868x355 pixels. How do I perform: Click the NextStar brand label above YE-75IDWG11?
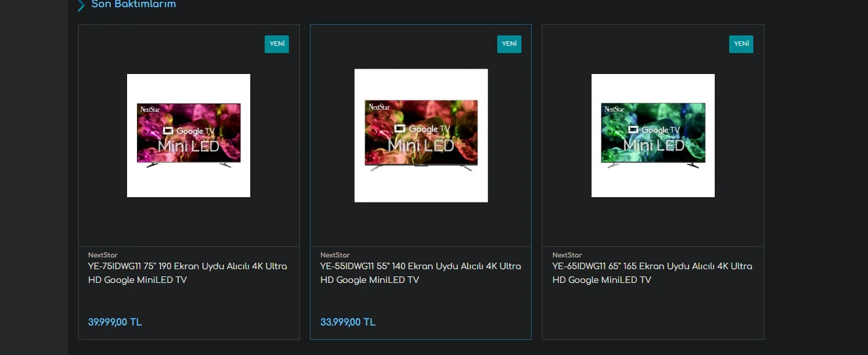tap(103, 255)
